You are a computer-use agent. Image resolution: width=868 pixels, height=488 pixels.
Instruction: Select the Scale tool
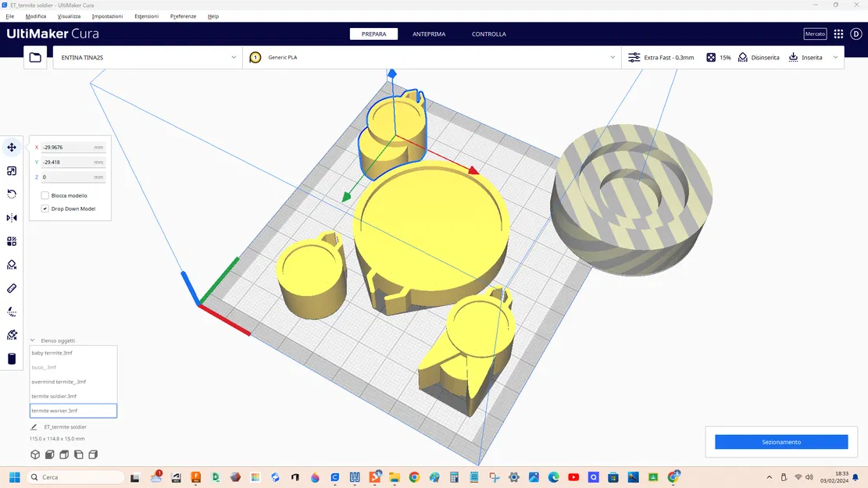tap(11, 170)
